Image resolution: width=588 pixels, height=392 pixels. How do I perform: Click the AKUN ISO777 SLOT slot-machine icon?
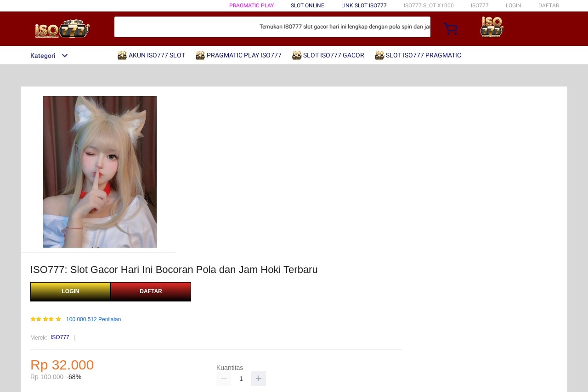tap(122, 56)
